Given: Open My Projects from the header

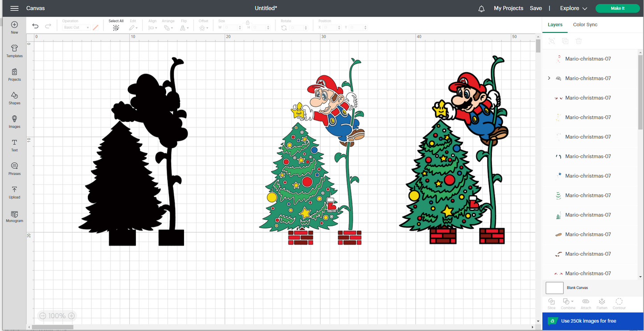Looking at the screenshot, I should pyautogui.click(x=508, y=8).
